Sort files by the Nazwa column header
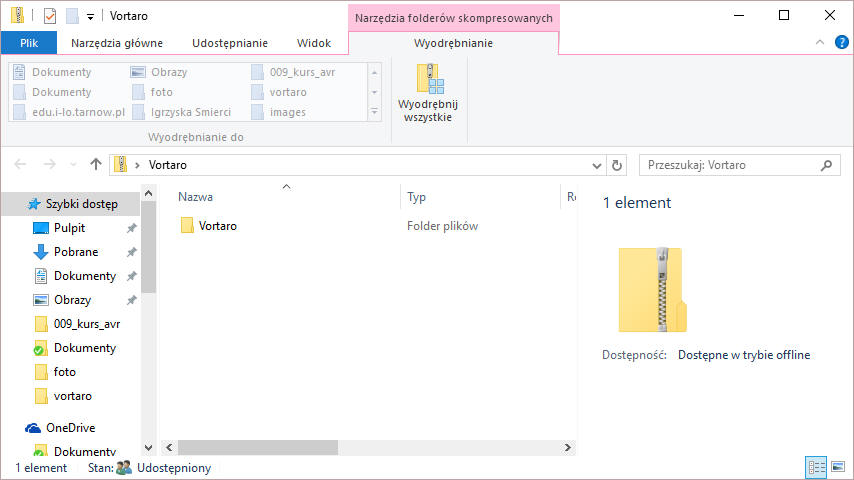The image size is (854, 480). pos(196,198)
